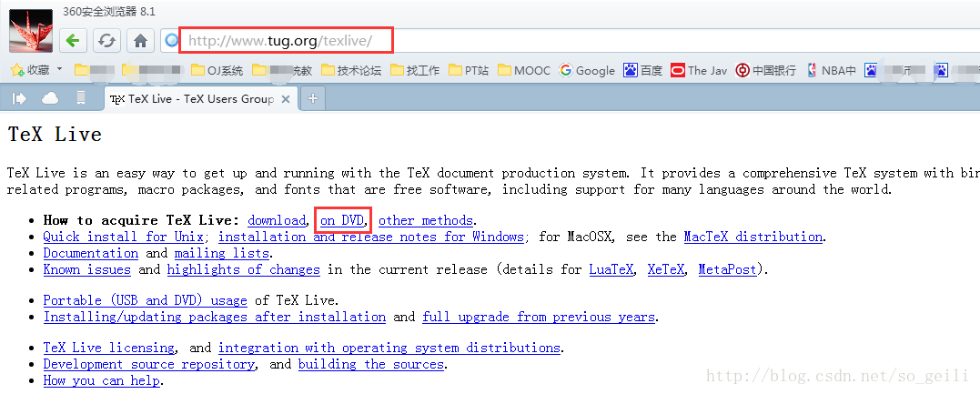Select the TeX Live - TeX Users Group tab
Screen dimensions: 980x394
click(200, 99)
